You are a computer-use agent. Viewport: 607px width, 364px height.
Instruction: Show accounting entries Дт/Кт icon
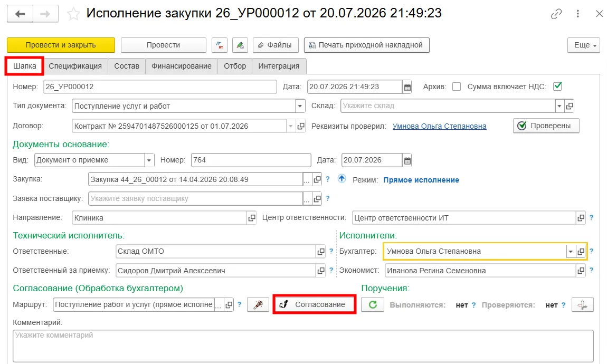220,45
